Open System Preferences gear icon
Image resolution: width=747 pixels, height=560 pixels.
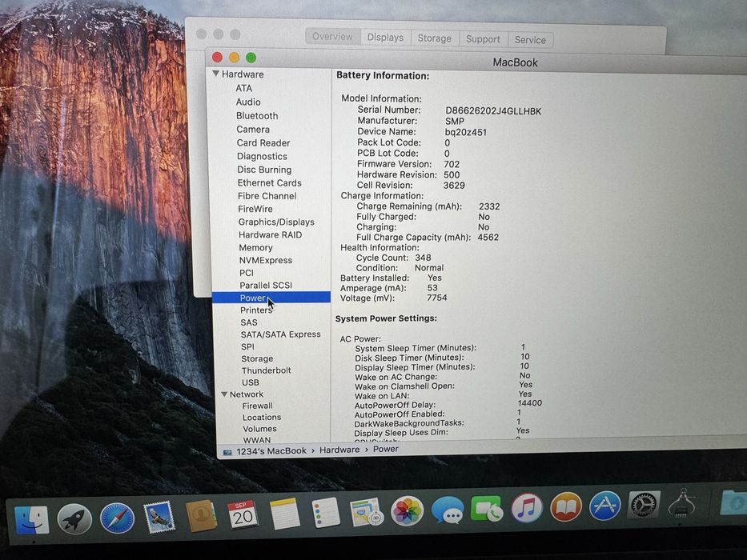644,505
